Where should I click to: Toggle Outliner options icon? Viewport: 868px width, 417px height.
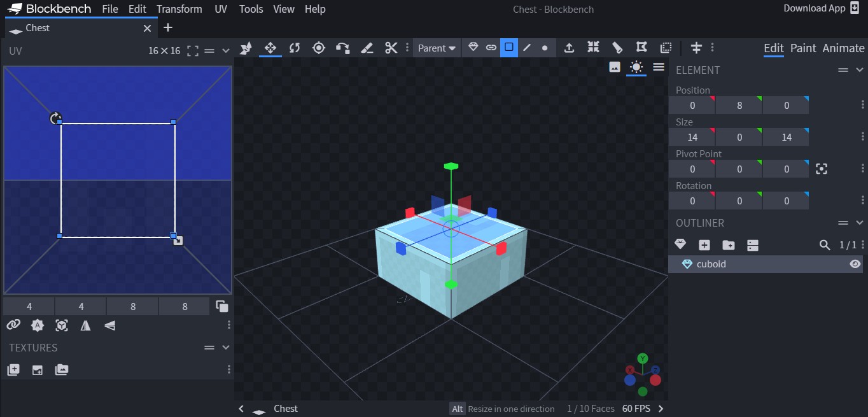(753, 245)
